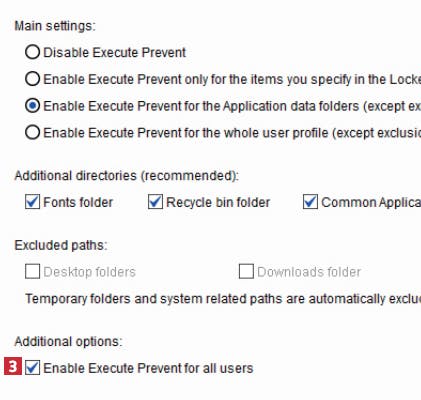Click the Additional options heading
The height and width of the screenshot is (400, 421).
click(68, 341)
